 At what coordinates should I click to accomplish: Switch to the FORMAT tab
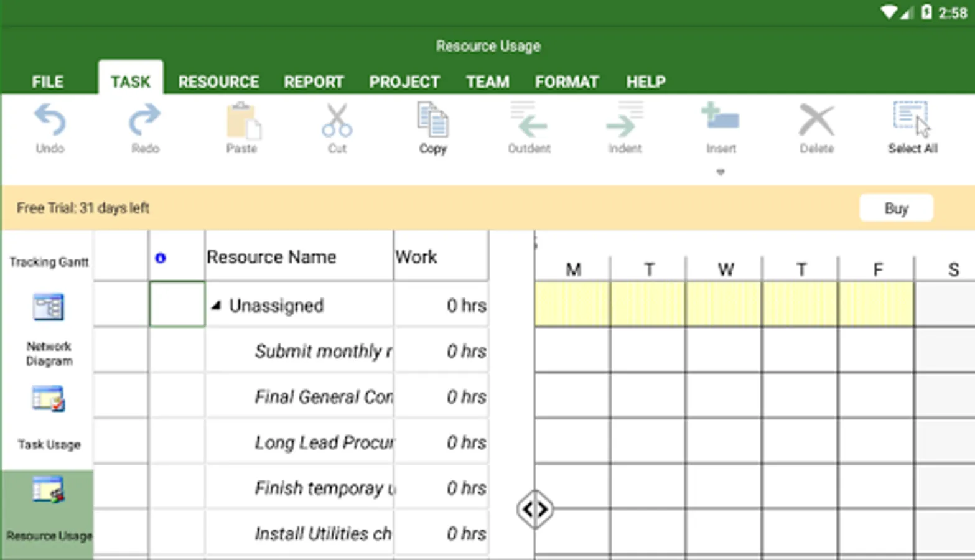[x=566, y=82]
